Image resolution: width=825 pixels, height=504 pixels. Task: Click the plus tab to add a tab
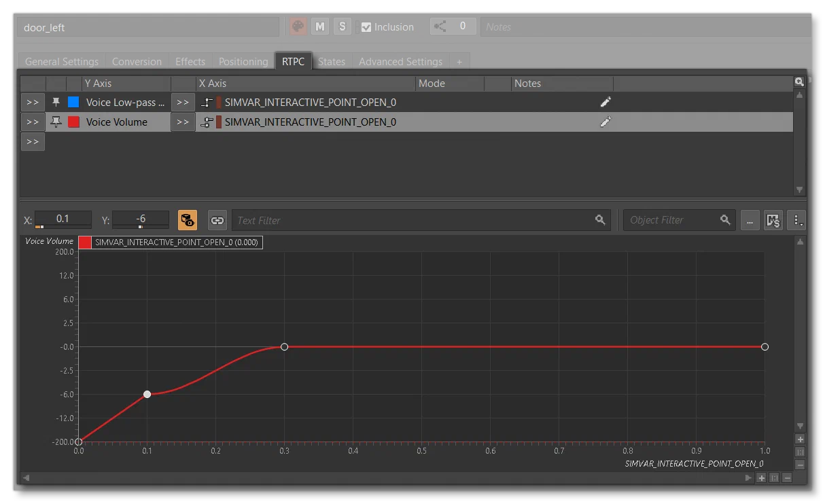click(x=459, y=61)
